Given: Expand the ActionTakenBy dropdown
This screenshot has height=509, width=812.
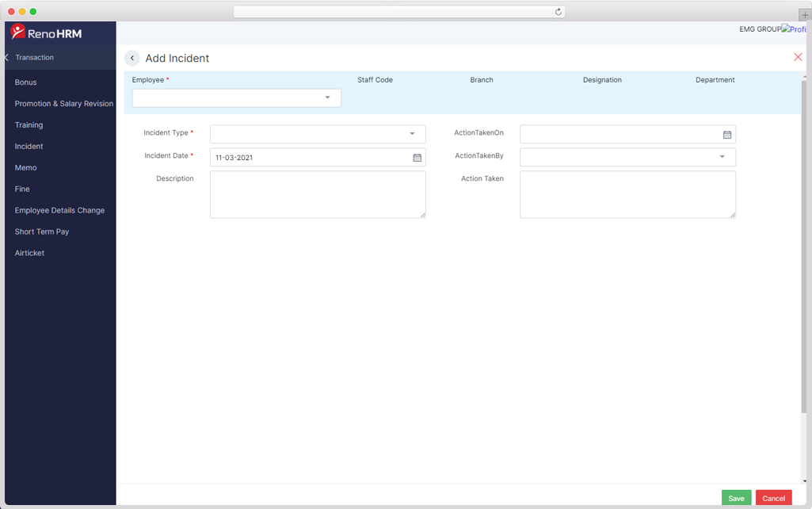Looking at the screenshot, I should coord(722,157).
